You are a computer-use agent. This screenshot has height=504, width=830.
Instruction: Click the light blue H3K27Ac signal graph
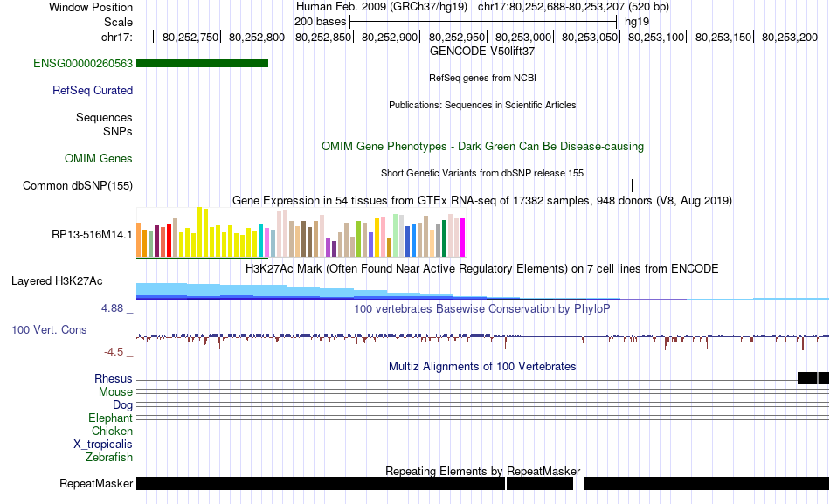point(483,292)
